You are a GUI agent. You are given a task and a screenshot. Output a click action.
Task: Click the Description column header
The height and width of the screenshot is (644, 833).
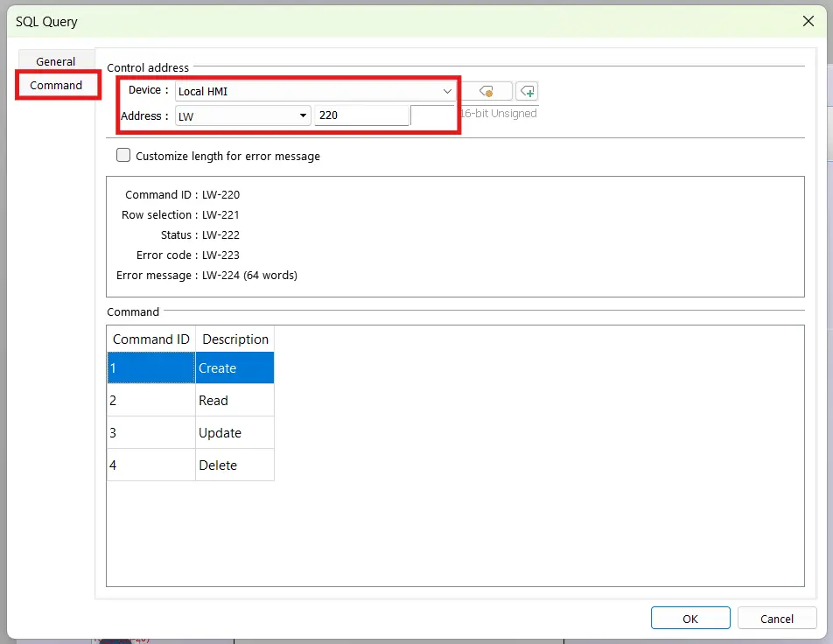point(234,339)
